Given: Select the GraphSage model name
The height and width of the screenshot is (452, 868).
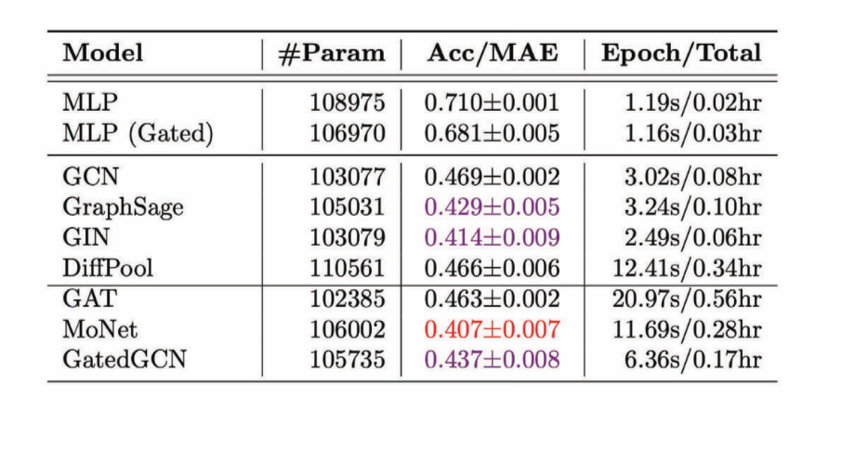Looking at the screenshot, I should tap(123, 207).
